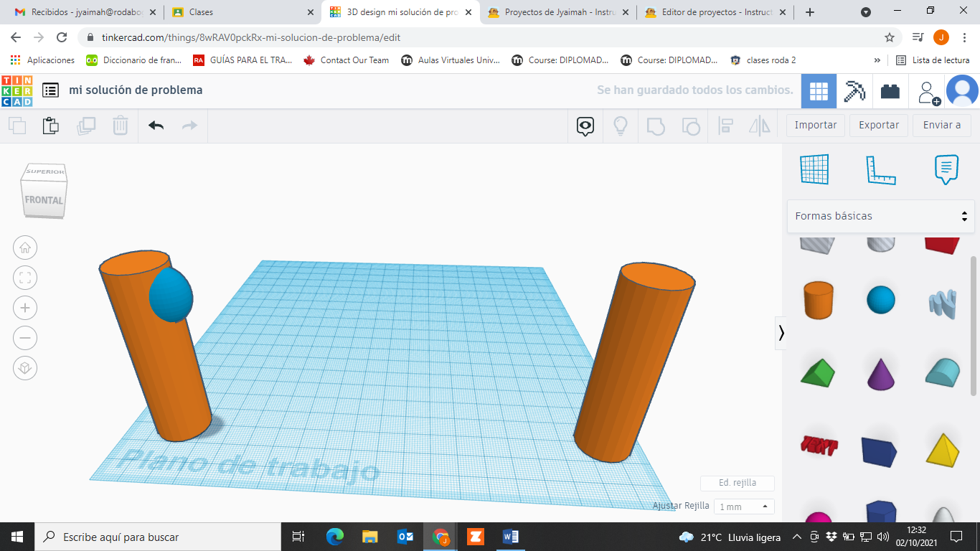Click the Duplicate and repeat icon
Image resolution: width=980 pixels, height=551 pixels.
(x=86, y=126)
